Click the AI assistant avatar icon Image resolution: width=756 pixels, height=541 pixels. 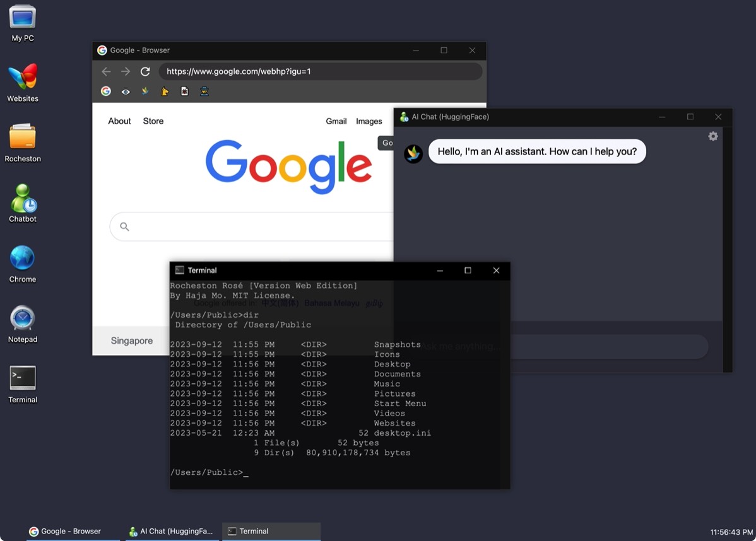pyautogui.click(x=413, y=154)
